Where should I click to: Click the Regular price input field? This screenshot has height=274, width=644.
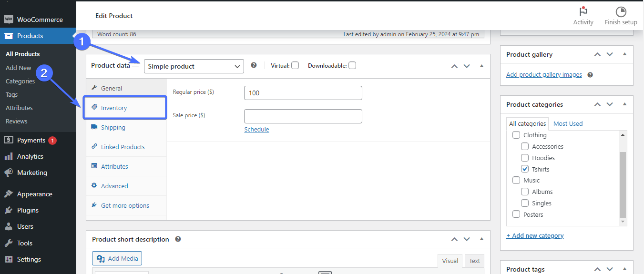pyautogui.click(x=303, y=93)
